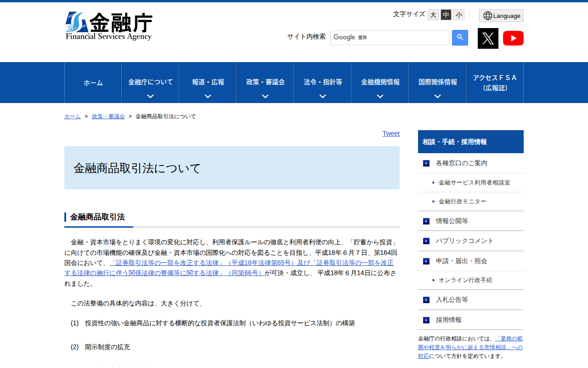This screenshot has height=368, width=588.
Task: Click the 採用情報 sidebar entry icon
Action: (425, 320)
